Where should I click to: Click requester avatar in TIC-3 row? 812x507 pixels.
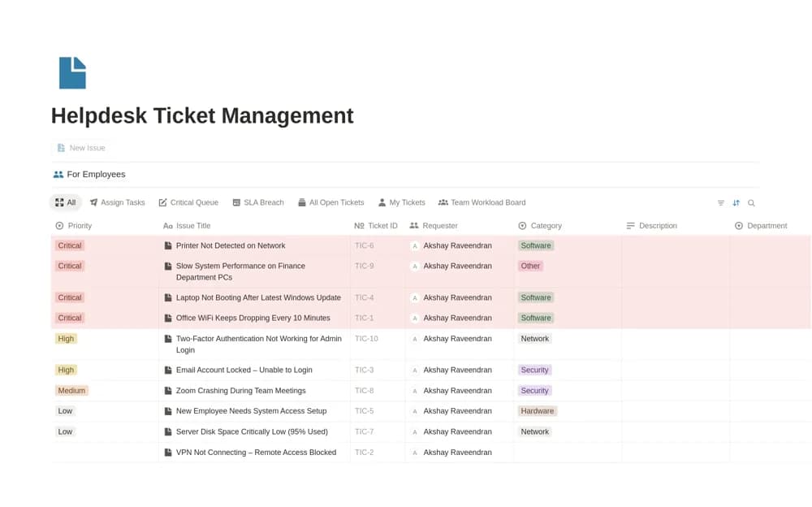(414, 370)
